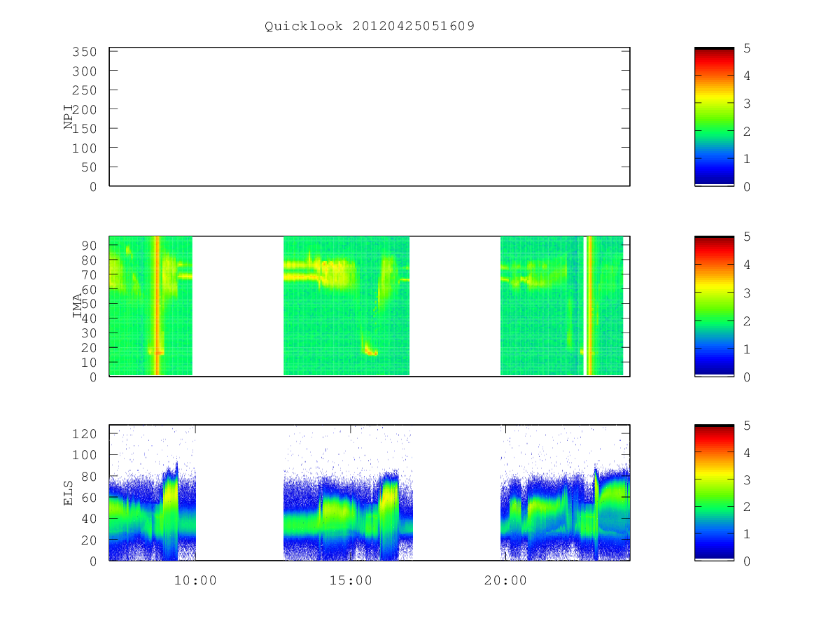Screen dimensions: 840x630
Task: Click ELS spectrogram segment after 20:00
Action: pyautogui.click(x=565, y=493)
